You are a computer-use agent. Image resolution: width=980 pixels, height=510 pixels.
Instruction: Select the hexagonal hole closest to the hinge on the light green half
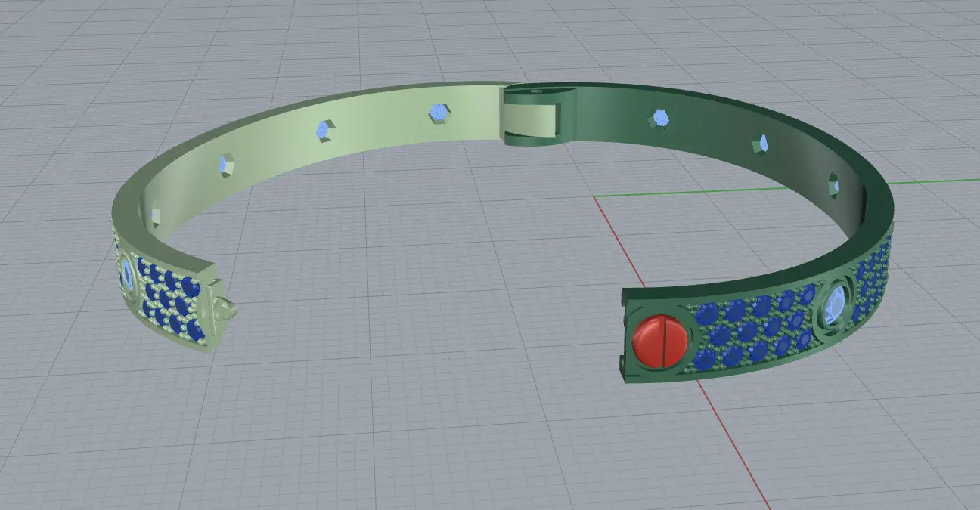(x=438, y=113)
